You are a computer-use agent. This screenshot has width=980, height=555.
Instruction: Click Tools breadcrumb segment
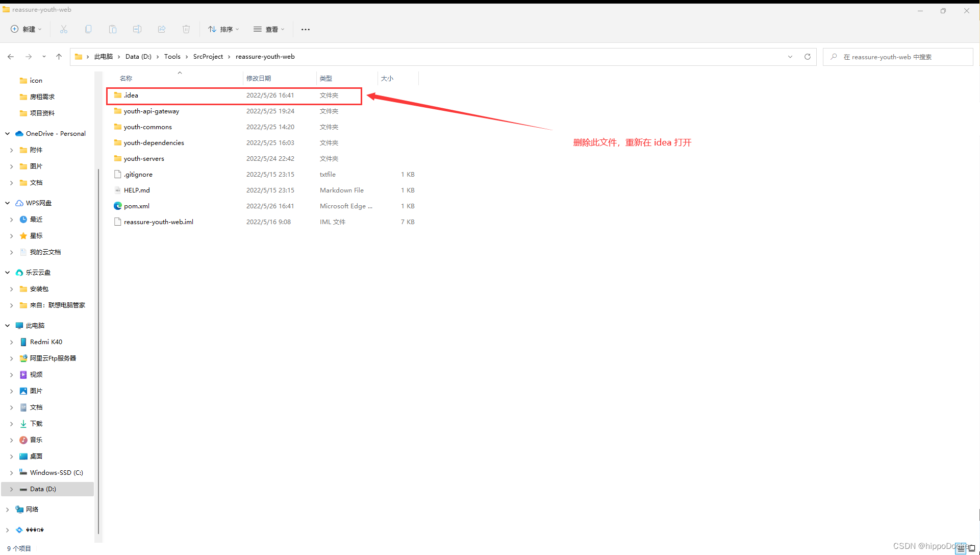point(172,57)
